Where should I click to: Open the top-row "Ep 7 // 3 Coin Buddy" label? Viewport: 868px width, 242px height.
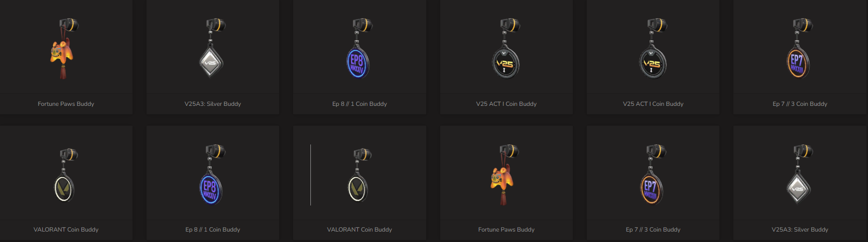(800, 104)
